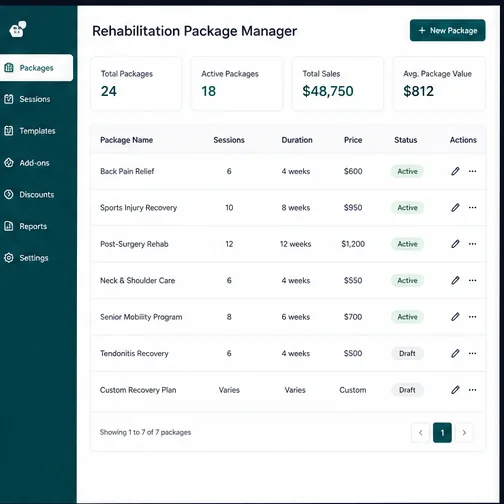This screenshot has width=504, height=504.
Task: Open Discounts section
Action: (37, 194)
